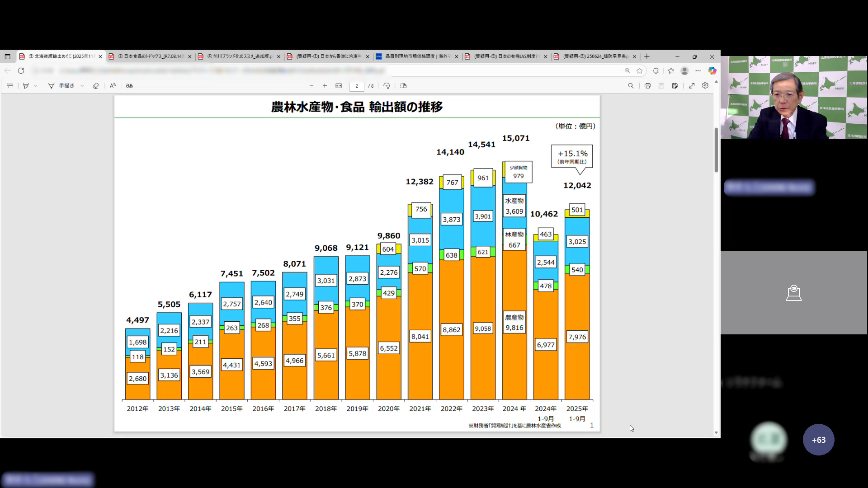Screen dimensions: 868x488
Task: Click the fit-to-width button
Action: tap(339, 86)
